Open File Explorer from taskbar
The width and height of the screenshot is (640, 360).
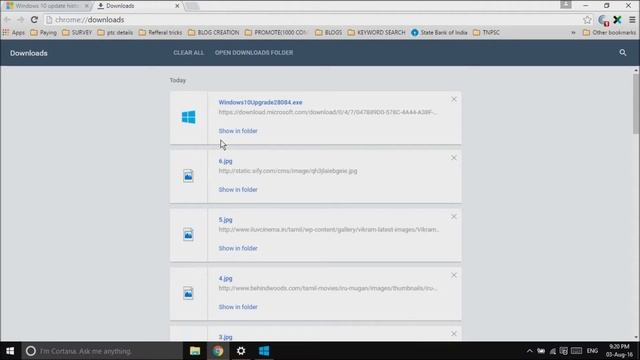click(x=195, y=351)
